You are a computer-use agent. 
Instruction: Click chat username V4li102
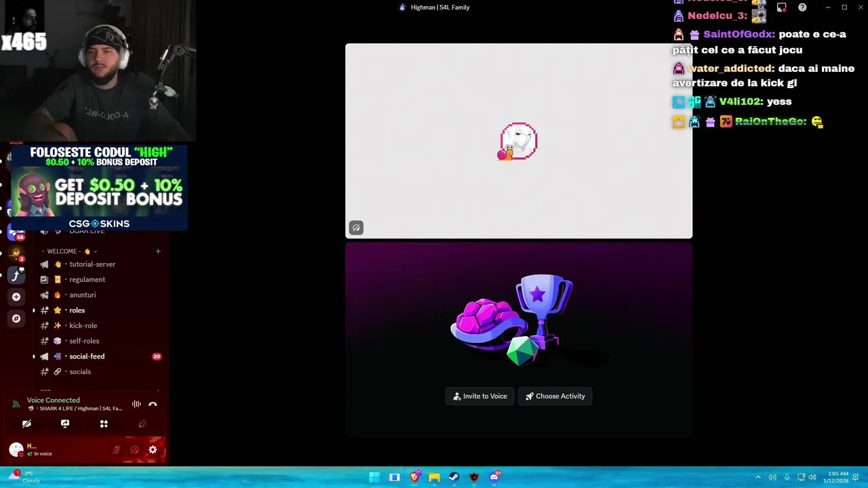point(741,102)
